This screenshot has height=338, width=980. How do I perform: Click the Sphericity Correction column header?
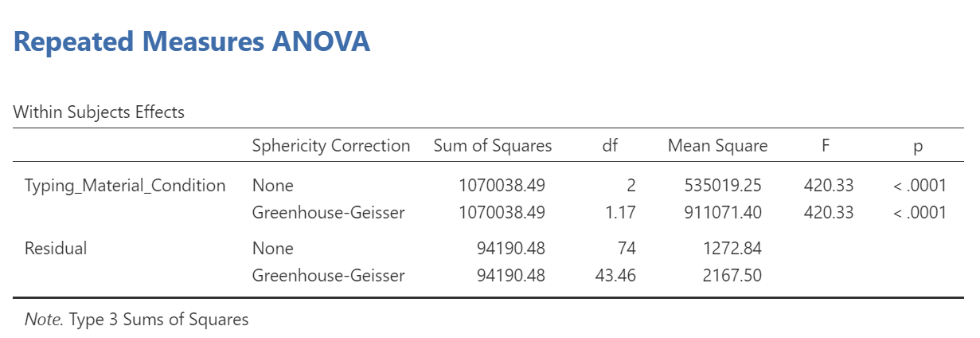click(x=331, y=146)
